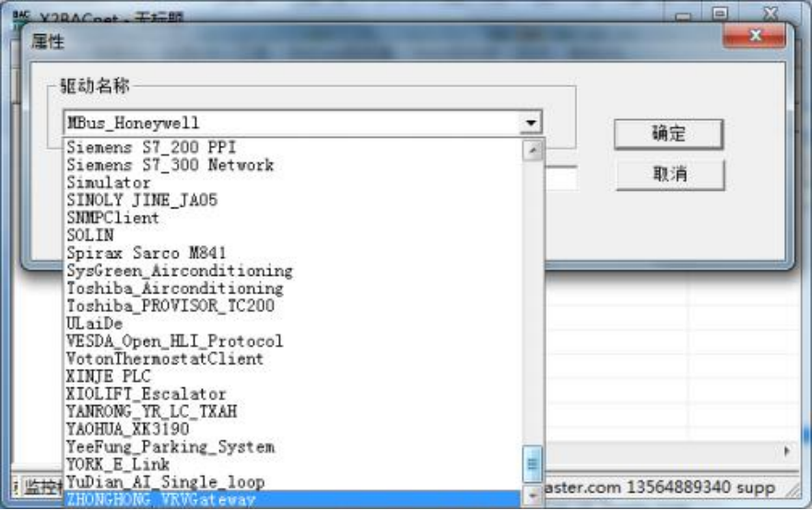Select SINOLY JINE_JA05 in the list

pyautogui.click(x=292, y=200)
